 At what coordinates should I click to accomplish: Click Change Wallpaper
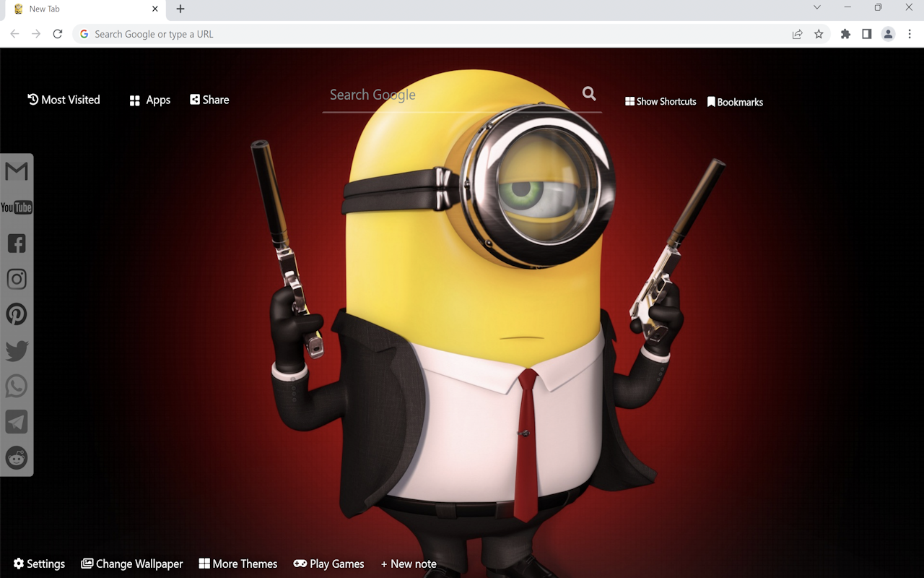pos(132,564)
